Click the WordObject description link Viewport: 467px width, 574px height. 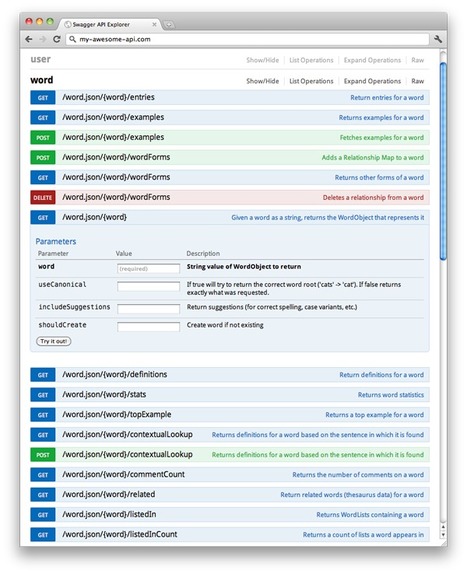click(328, 217)
